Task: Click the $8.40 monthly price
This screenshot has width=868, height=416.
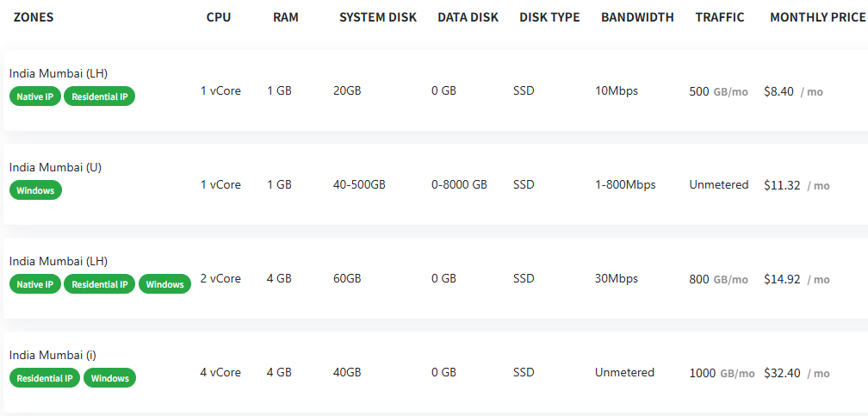Action: click(778, 91)
